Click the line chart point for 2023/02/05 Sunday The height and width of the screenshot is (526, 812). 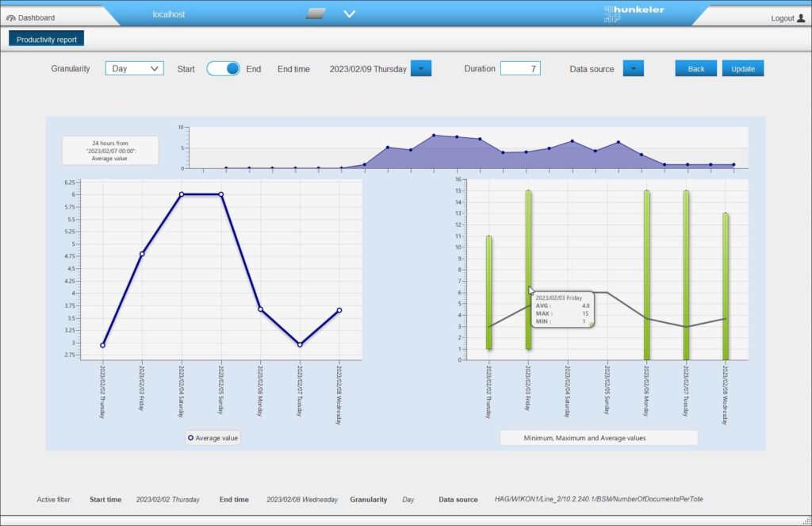(x=221, y=194)
